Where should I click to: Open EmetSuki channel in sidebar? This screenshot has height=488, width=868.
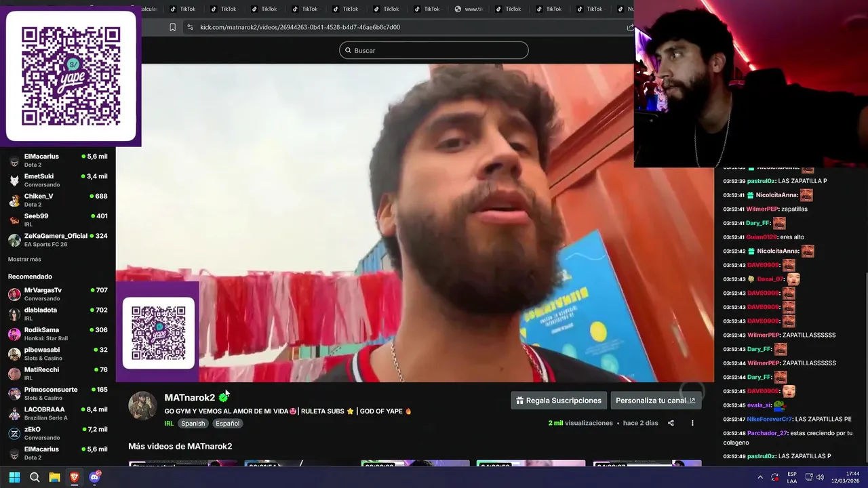(x=58, y=180)
